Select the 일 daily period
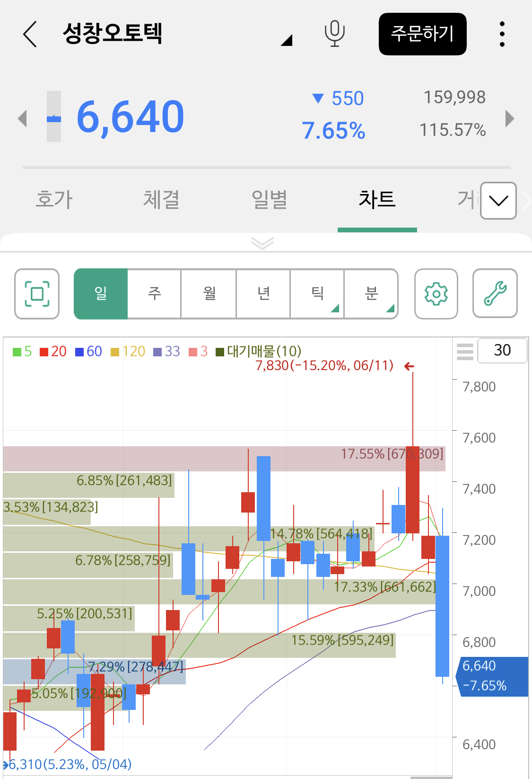The image size is (532, 779). point(101,294)
